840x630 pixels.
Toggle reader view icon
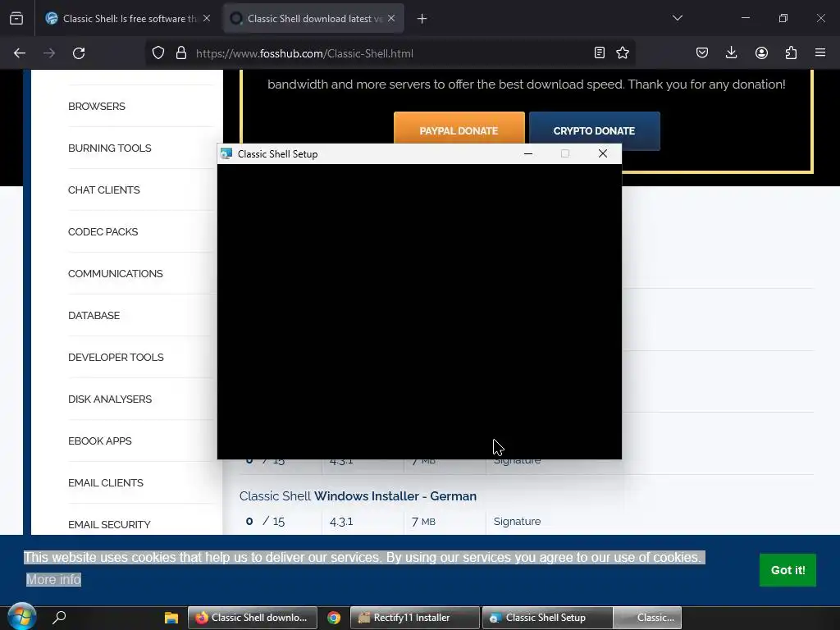[600, 52]
